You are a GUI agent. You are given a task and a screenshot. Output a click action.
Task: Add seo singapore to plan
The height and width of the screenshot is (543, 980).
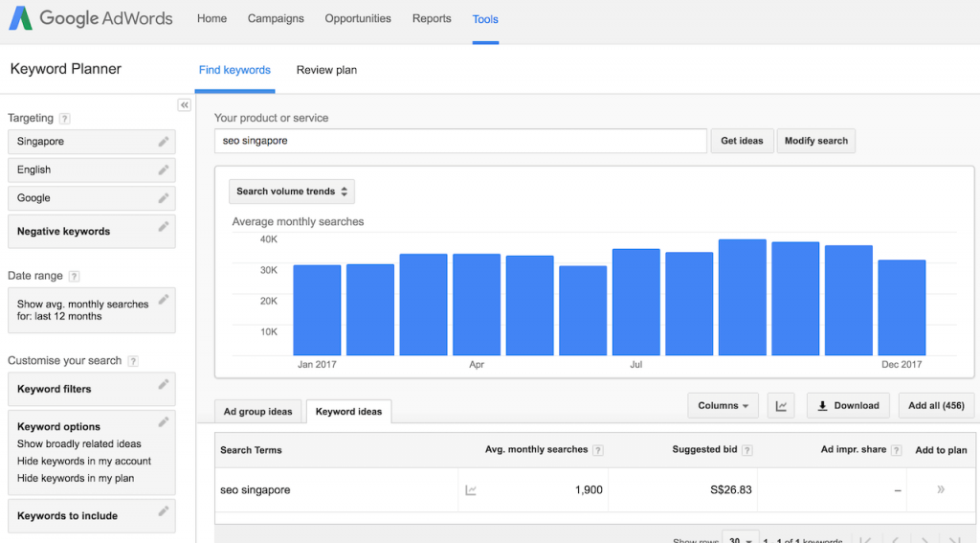(940, 489)
